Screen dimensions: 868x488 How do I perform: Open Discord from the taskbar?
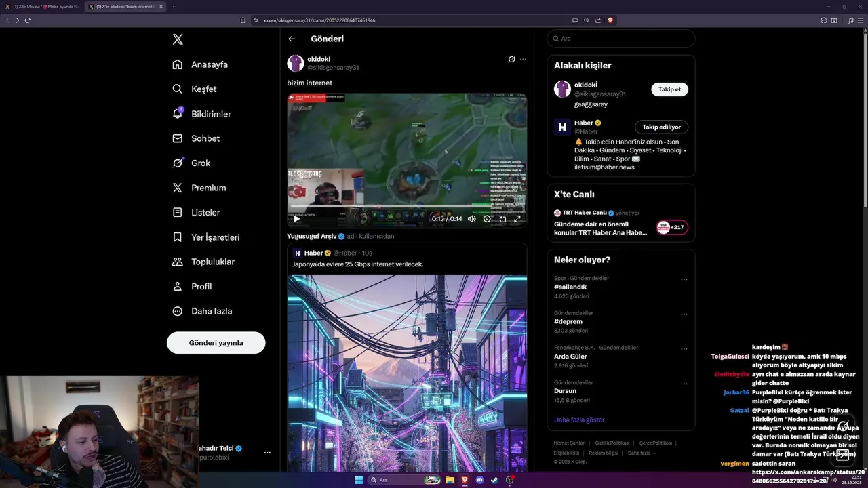[479, 480]
